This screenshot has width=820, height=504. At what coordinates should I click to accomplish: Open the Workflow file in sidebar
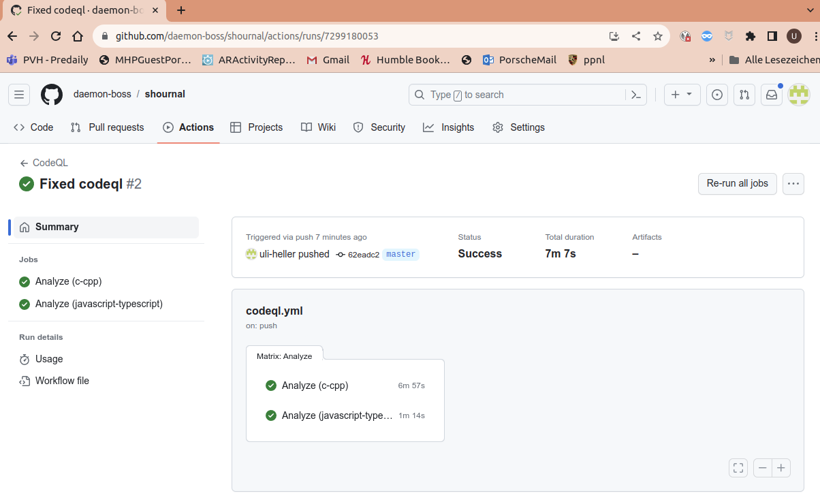pyautogui.click(x=62, y=381)
